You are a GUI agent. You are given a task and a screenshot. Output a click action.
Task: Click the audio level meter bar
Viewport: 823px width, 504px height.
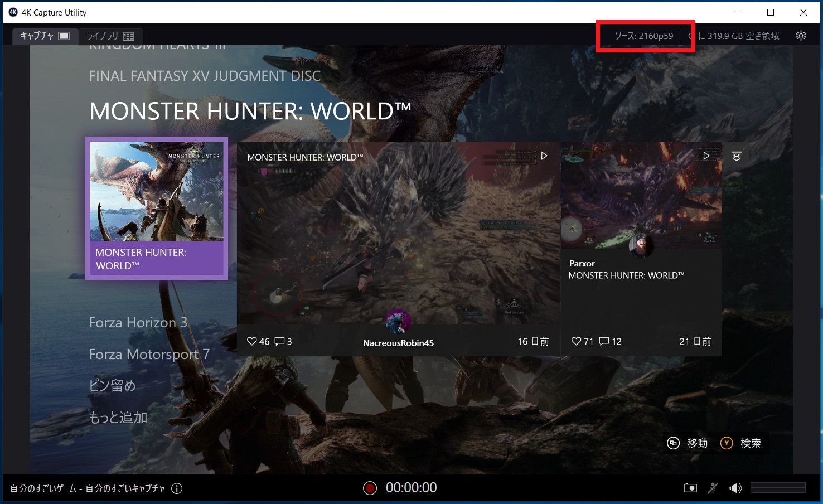coord(778,488)
